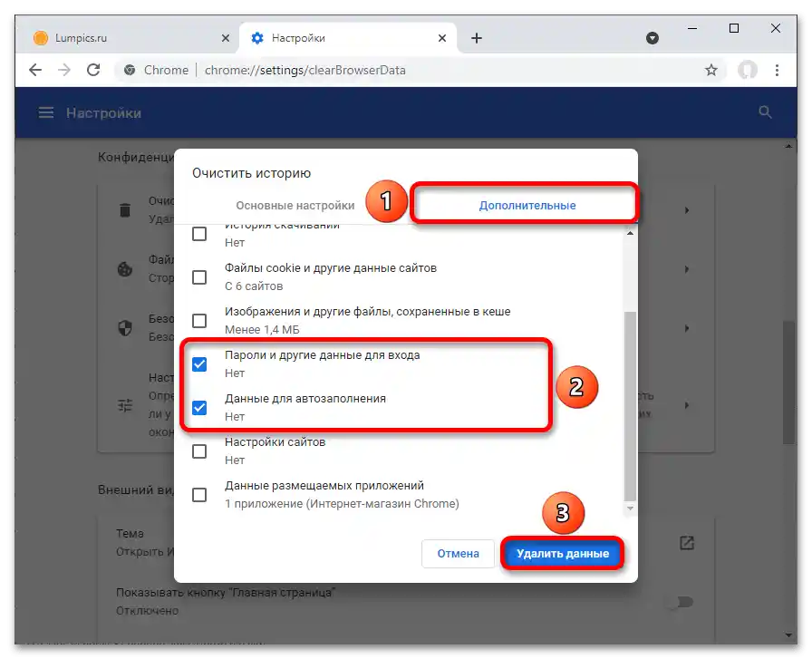Click the dialog scrollbar up arrow

(630, 233)
